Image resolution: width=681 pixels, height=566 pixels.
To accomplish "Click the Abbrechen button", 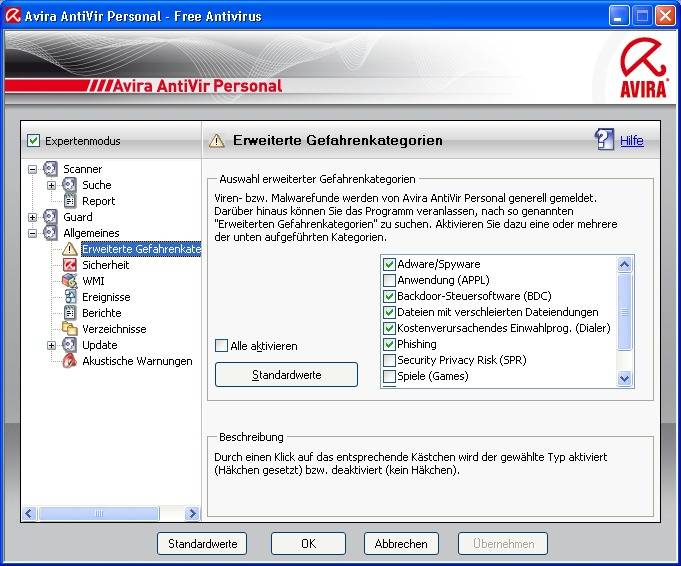I will click(x=401, y=543).
